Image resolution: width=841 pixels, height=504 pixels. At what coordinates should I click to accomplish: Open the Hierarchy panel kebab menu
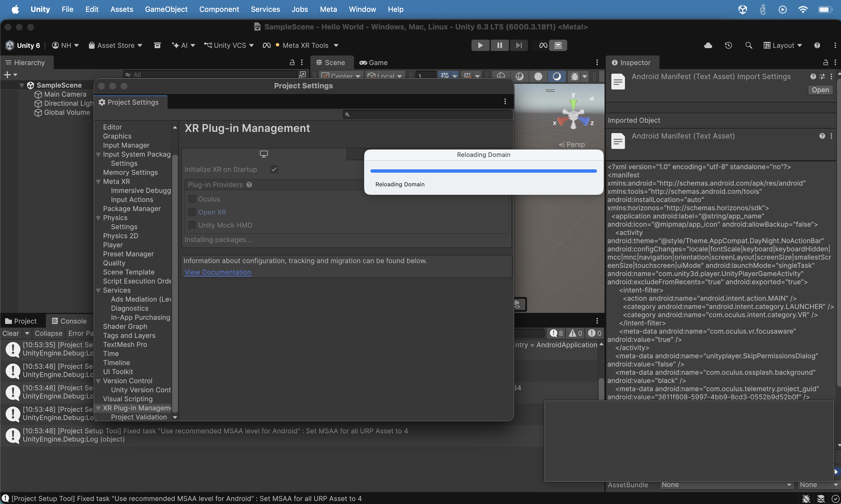(x=302, y=63)
